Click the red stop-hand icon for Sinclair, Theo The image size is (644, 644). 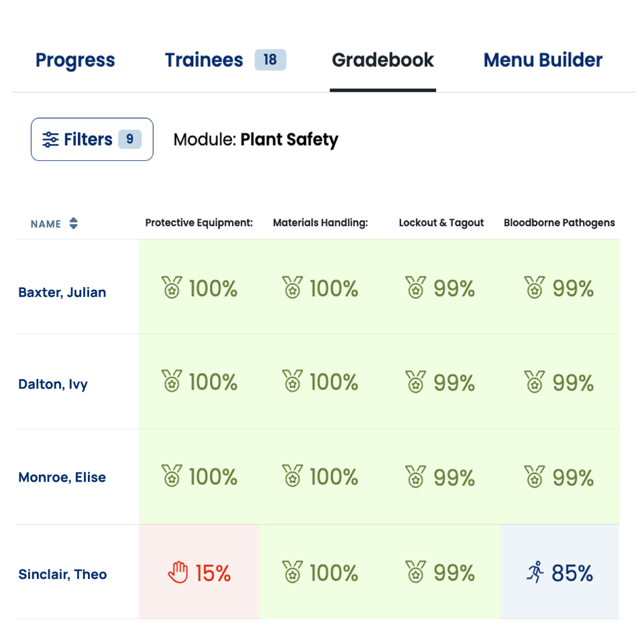pyautogui.click(x=178, y=572)
